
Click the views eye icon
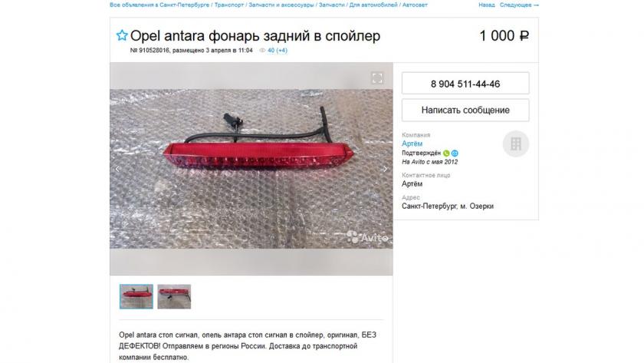pos(262,51)
